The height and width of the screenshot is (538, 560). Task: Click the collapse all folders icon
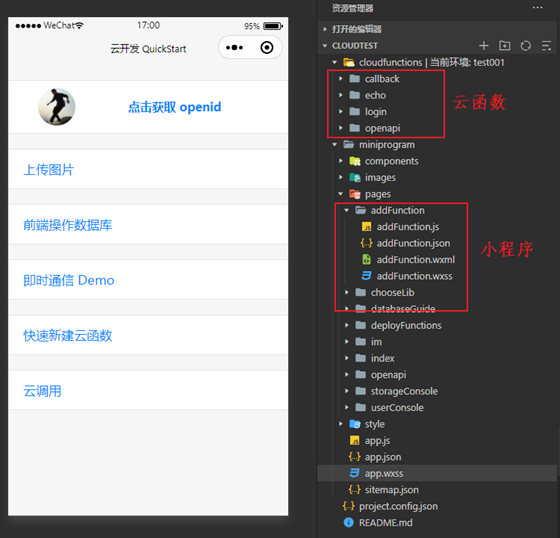pyautogui.click(x=546, y=46)
